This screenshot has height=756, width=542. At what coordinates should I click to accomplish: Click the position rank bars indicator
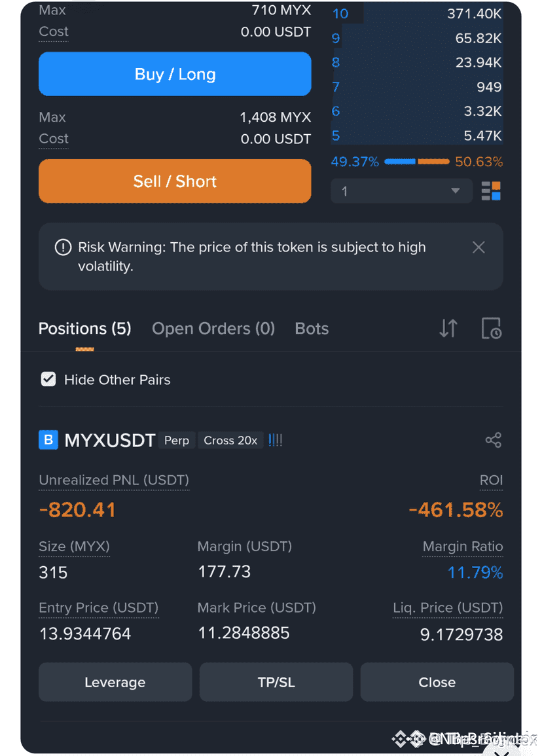(x=276, y=440)
